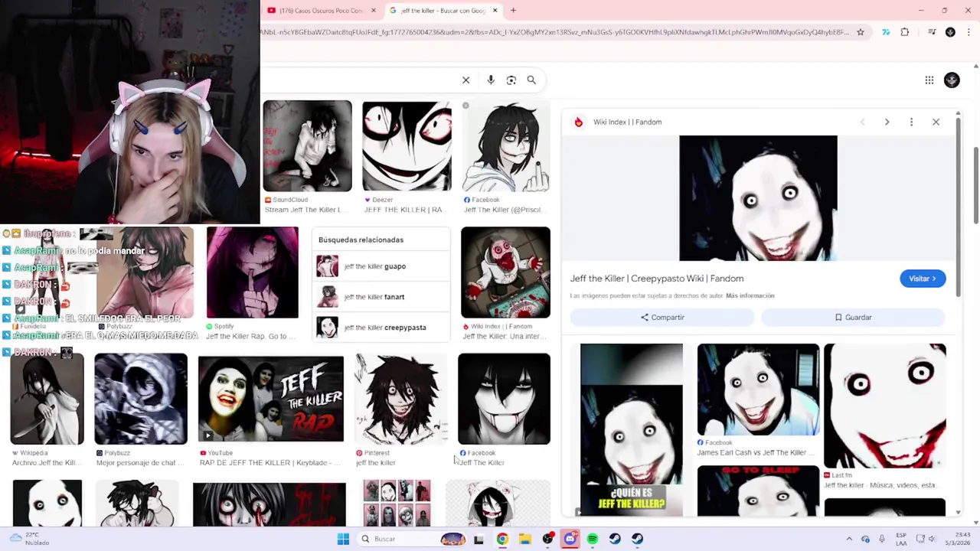The height and width of the screenshot is (551, 980).
Task: Open a new browser tab
Action: tap(513, 10)
